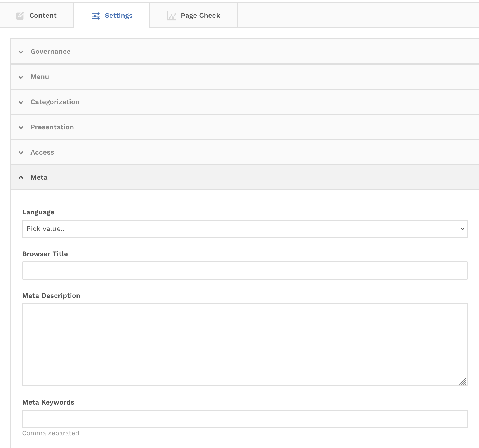Click the chevron next to Categorization
Image resolution: width=479 pixels, height=448 pixels.
click(x=21, y=102)
